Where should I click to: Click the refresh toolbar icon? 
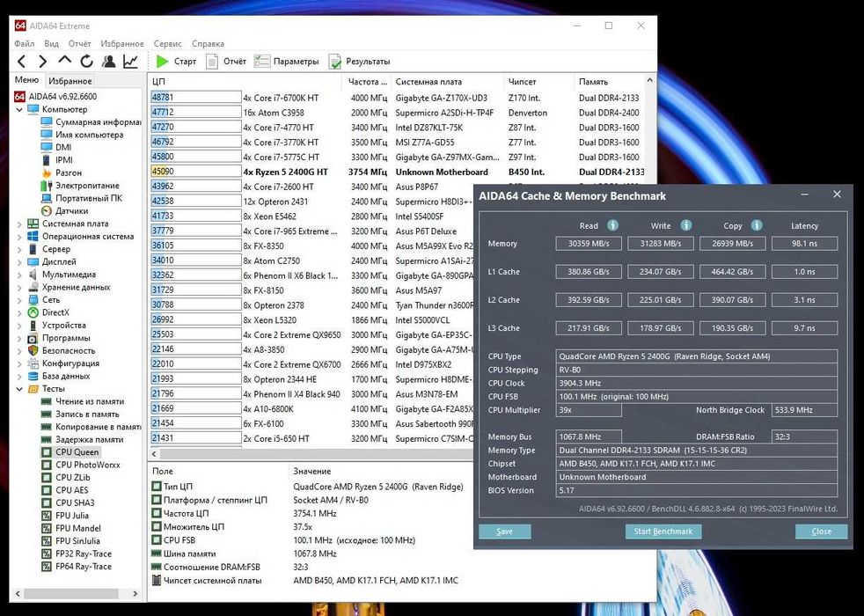(x=86, y=61)
